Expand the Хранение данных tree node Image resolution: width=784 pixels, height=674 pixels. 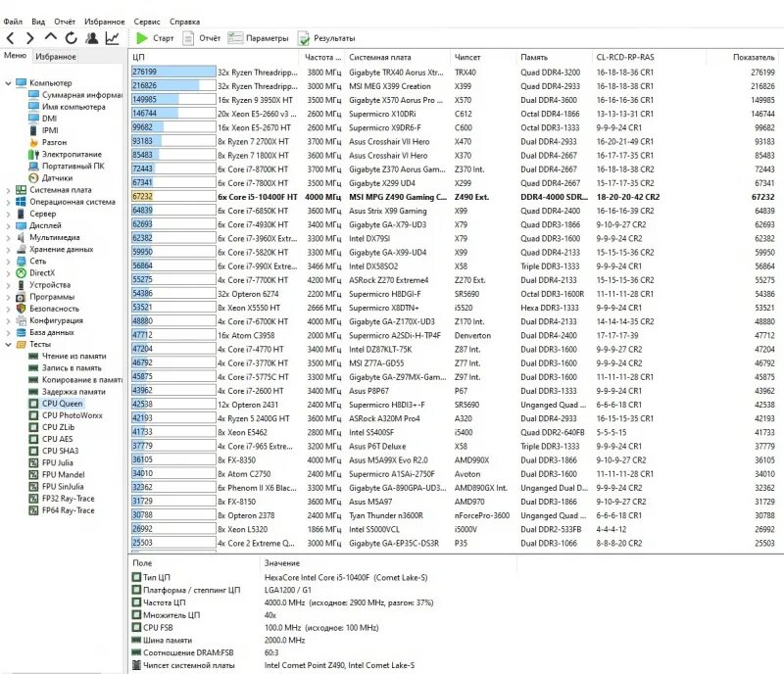coord(8,250)
